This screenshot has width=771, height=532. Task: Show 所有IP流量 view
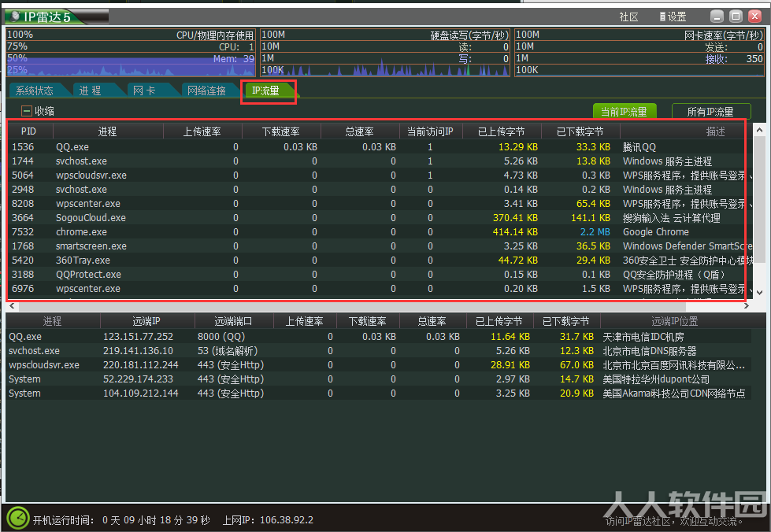click(x=710, y=112)
